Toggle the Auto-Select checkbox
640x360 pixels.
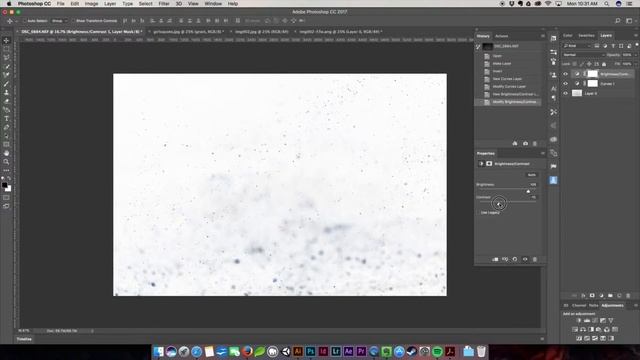pyautogui.click(x=24, y=21)
